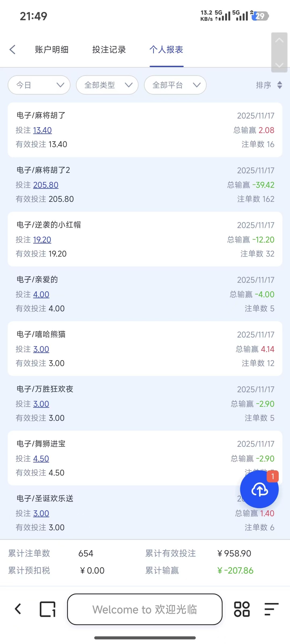Select the 个人报表 tab
The width and height of the screenshot is (290, 644).
coord(166,50)
